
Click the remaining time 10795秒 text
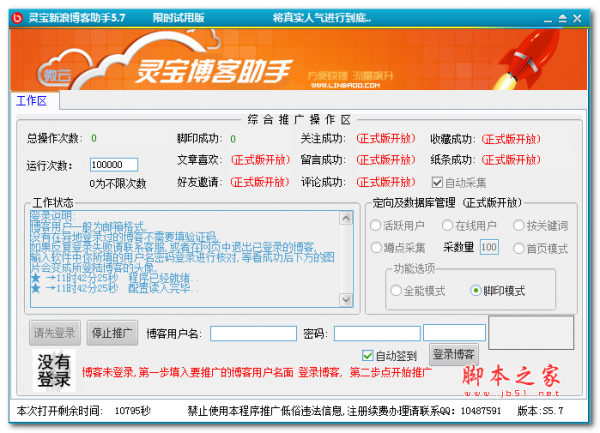132,411
